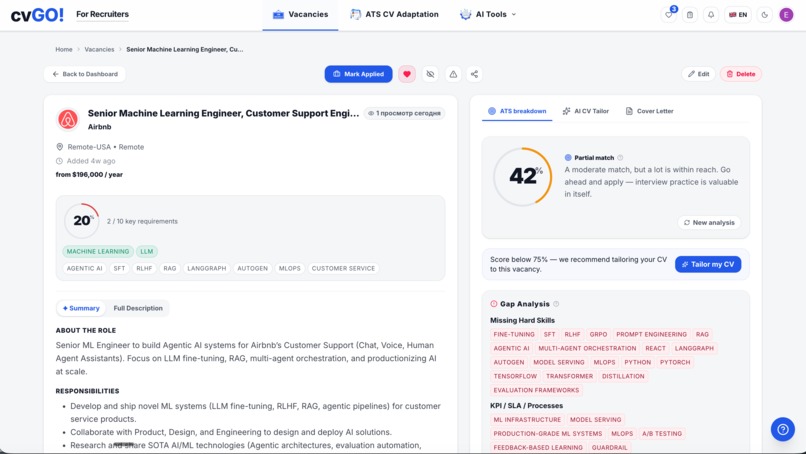Open the ATS CV Adaptation tab
The height and width of the screenshot is (454, 806).
point(394,14)
